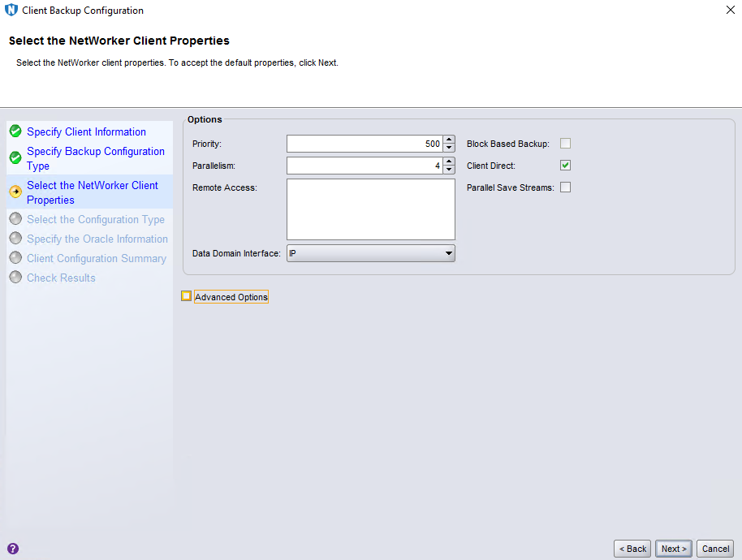Tick the Advanced Options checkbox
The width and height of the screenshot is (742, 560).
(187, 296)
